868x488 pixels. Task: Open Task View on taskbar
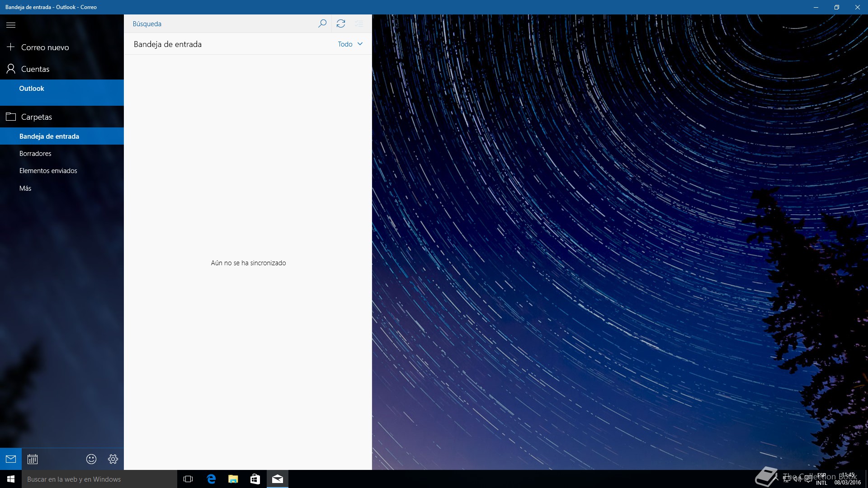click(x=188, y=479)
